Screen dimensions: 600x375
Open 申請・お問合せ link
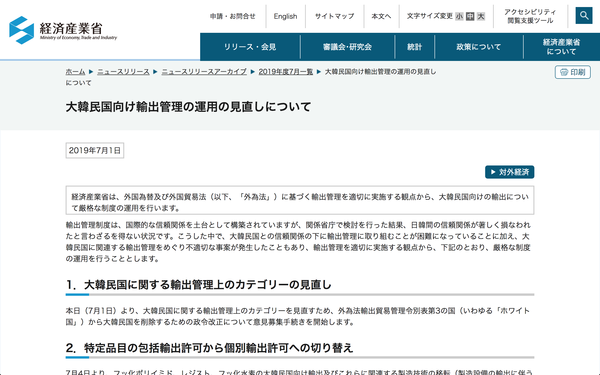233,16
